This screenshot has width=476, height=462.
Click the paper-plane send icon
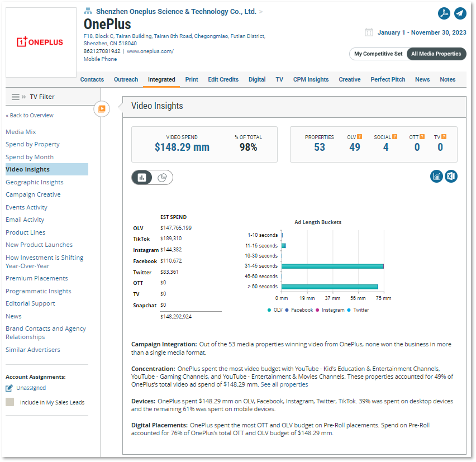click(x=460, y=13)
